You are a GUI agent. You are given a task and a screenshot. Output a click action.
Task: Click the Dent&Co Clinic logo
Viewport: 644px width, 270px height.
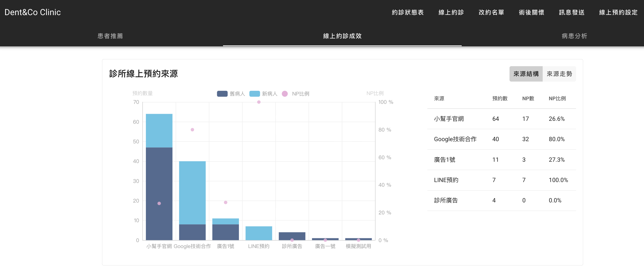click(32, 12)
